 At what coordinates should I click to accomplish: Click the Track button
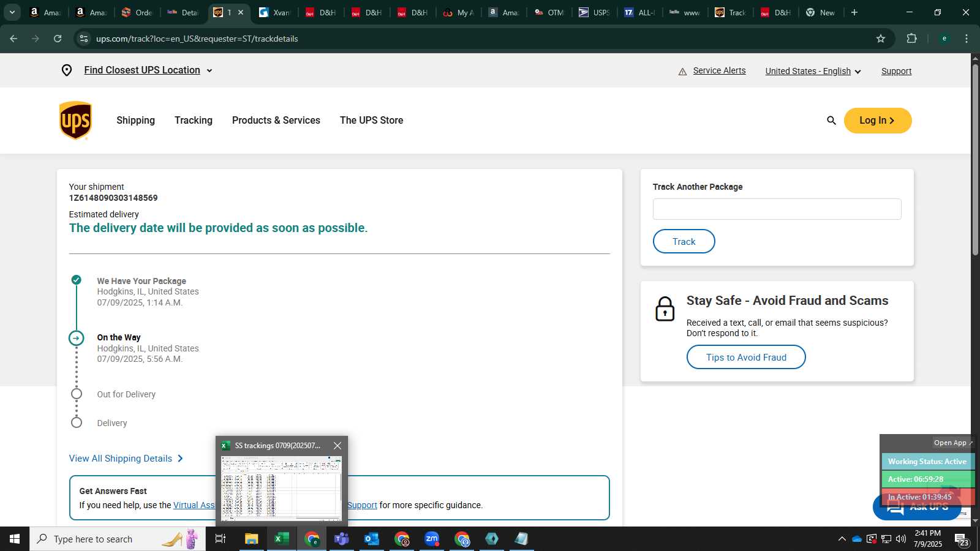[684, 241]
